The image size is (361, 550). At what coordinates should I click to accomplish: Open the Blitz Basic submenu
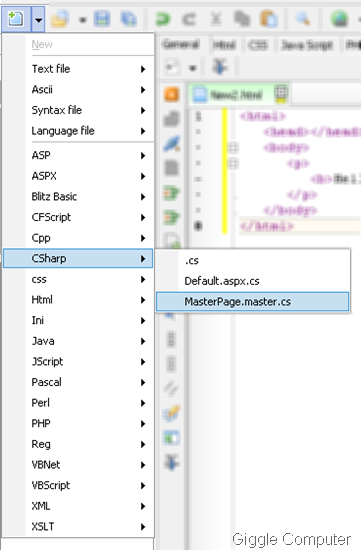point(78,196)
